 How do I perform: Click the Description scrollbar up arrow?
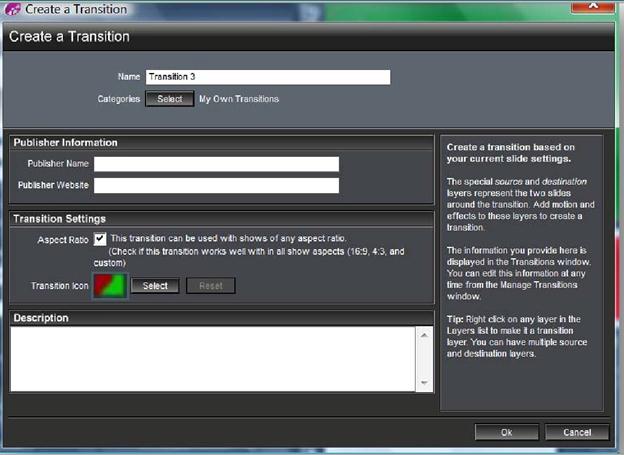(424, 335)
